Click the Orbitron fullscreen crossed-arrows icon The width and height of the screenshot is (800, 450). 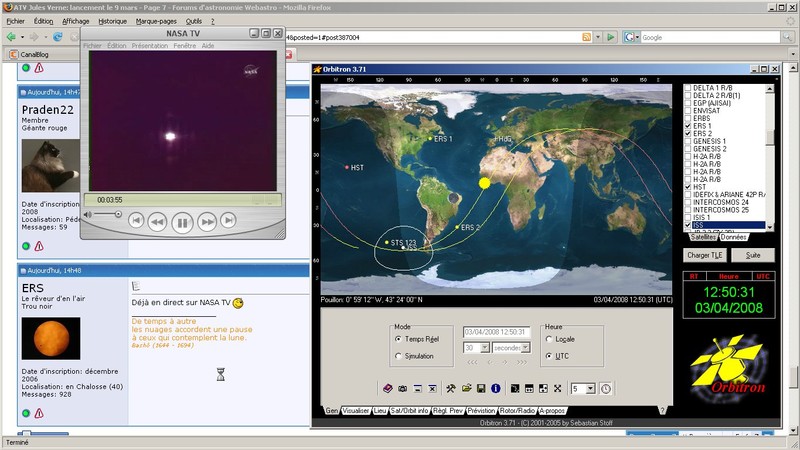(x=558, y=388)
